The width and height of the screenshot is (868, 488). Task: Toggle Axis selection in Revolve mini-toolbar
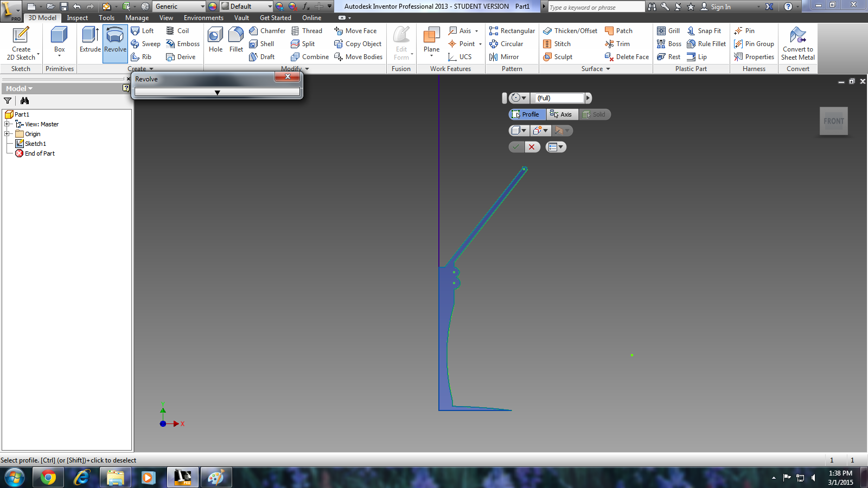[x=561, y=114]
